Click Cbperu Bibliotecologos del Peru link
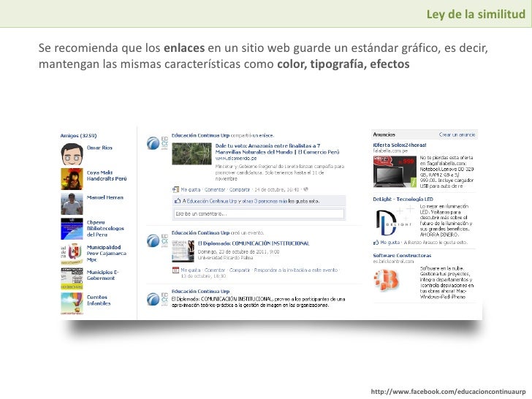532x399 pixels. (x=105, y=228)
